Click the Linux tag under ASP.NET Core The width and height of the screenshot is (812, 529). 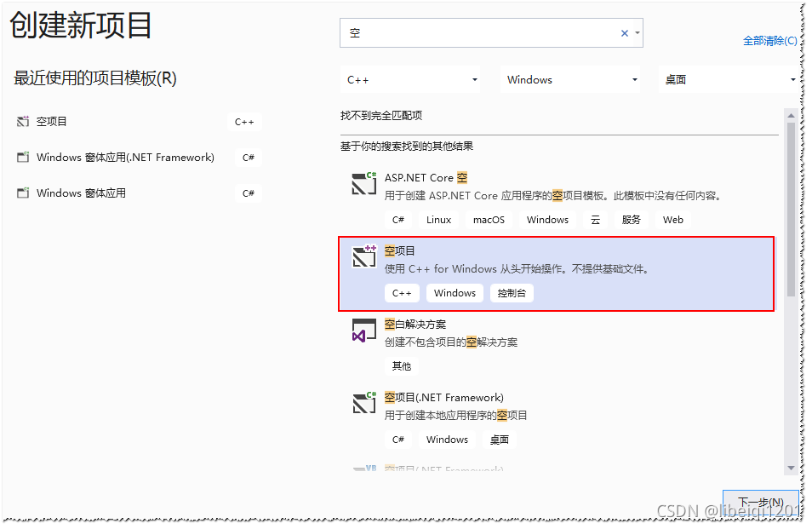pyautogui.click(x=438, y=220)
